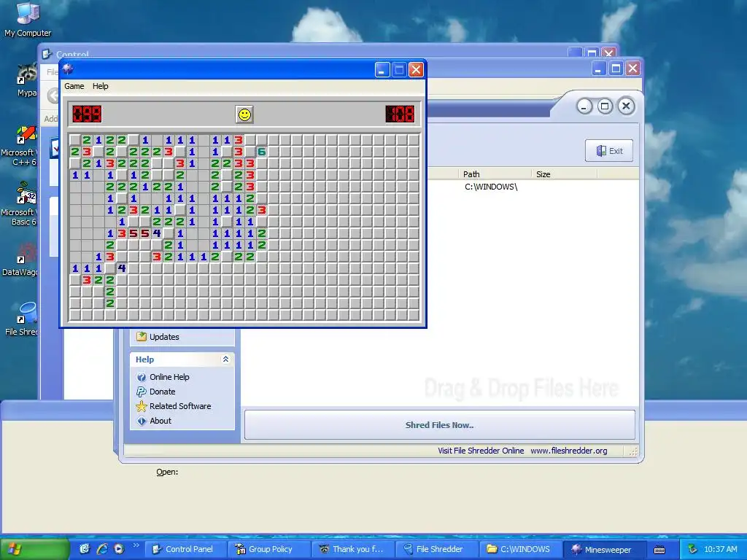
Task: Click the Online Help question mark icon
Action: pyautogui.click(x=142, y=377)
